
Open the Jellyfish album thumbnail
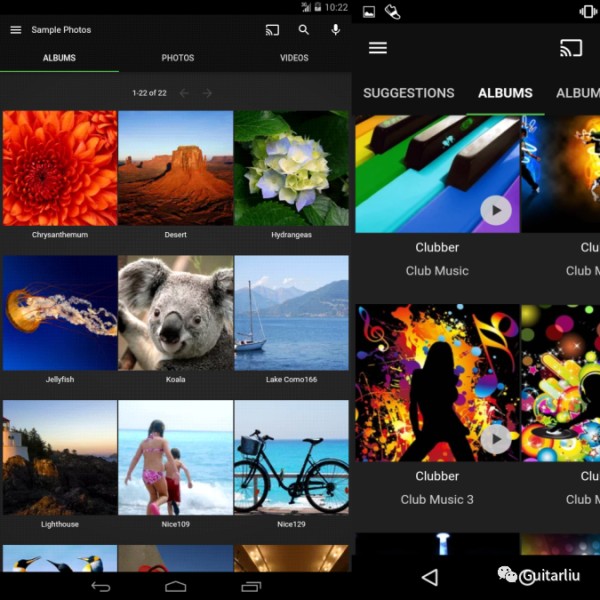pyautogui.click(x=60, y=313)
